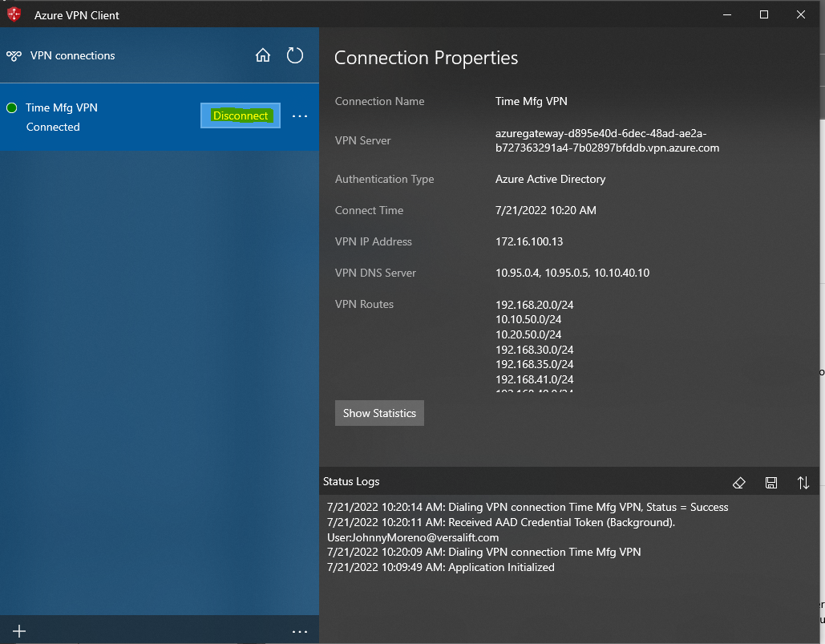This screenshot has height=644, width=825.
Task: Click the VPN Routes label
Action: 364,304
